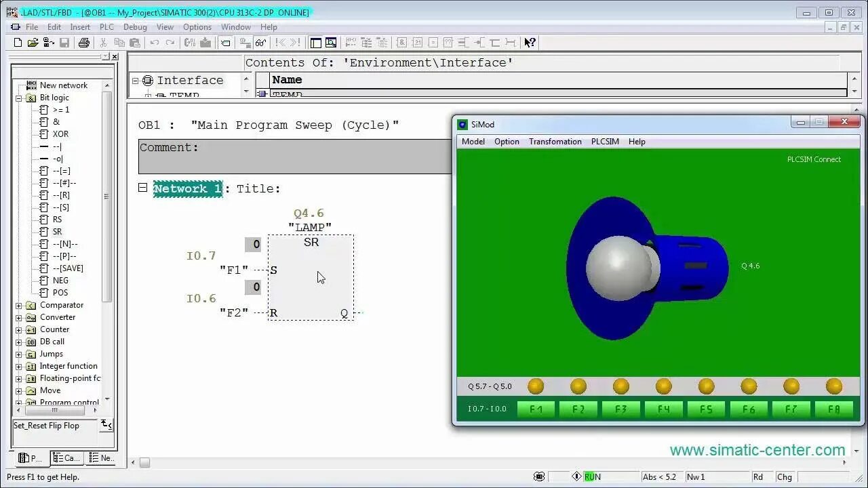Collapse the Bit logic tree folder

(19, 98)
